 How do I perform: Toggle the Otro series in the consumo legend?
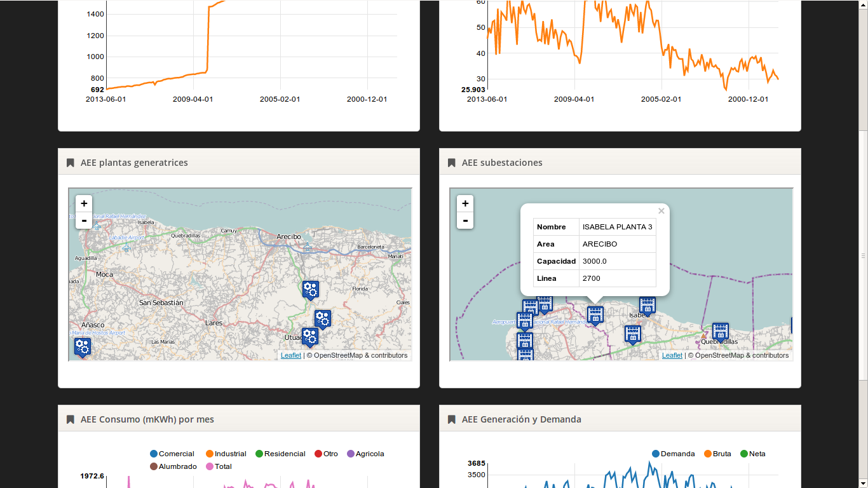click(x=327, y=454)
